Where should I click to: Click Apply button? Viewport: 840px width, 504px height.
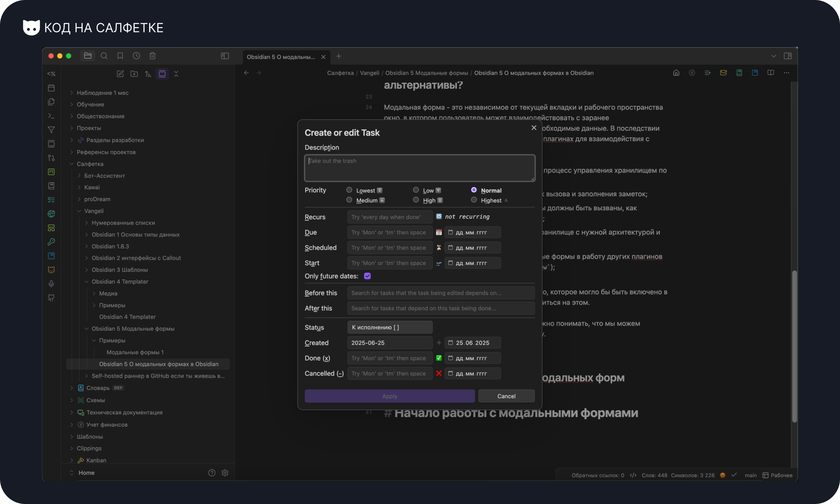pyautogui.click(x=390, y=396)
